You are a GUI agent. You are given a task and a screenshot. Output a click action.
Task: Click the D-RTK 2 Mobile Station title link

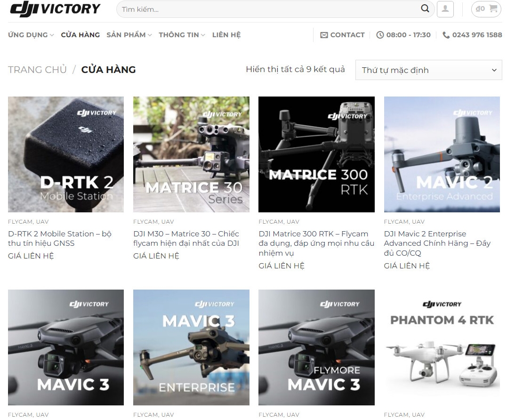coord(60,238)
